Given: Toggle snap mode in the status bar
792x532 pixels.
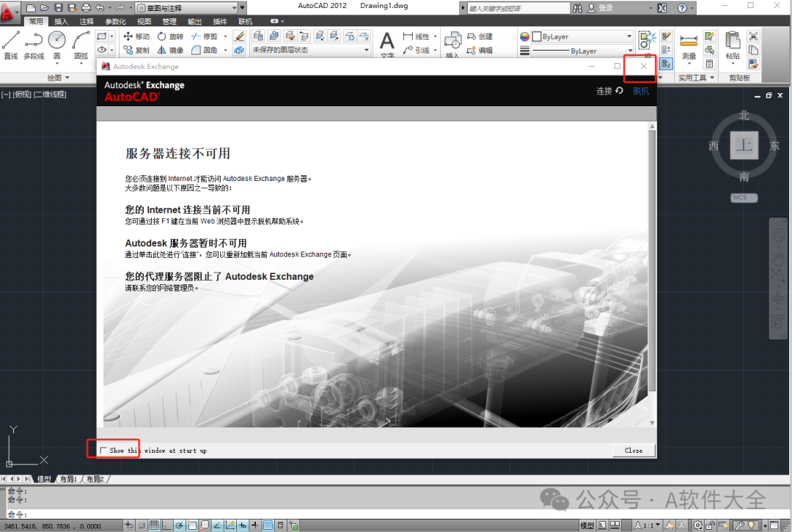Looking at the screenshot, I should click(x=142, y=525).
